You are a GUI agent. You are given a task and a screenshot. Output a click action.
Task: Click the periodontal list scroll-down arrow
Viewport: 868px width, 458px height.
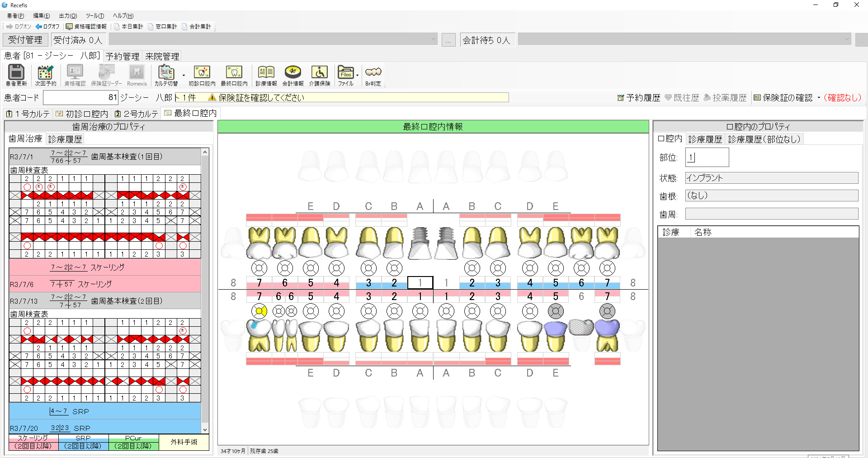(x=205, y=429)
